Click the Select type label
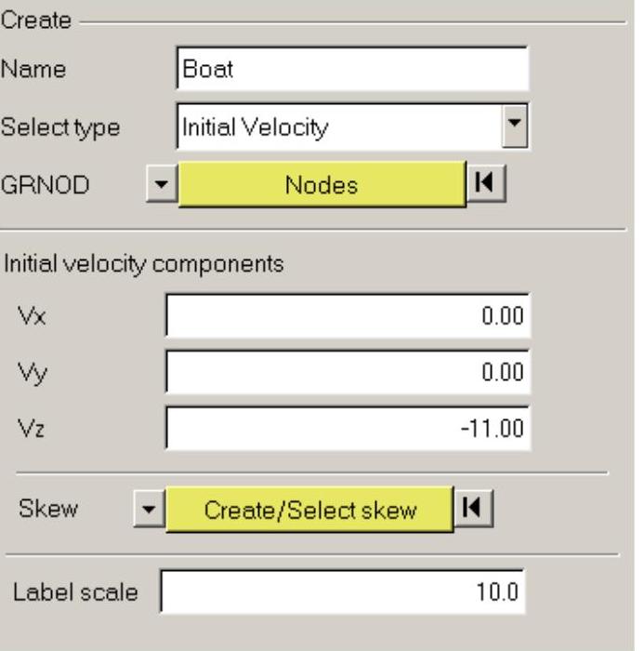 click(x=61, y=127)
